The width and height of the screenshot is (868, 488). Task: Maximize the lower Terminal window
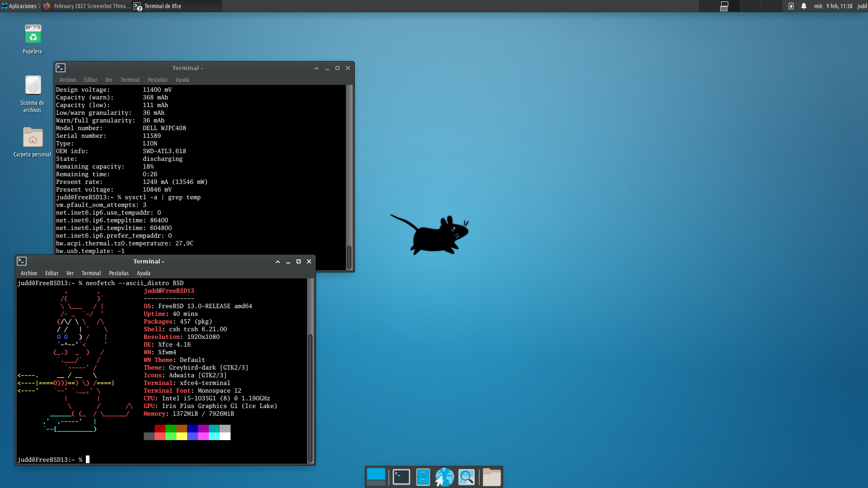298,262
